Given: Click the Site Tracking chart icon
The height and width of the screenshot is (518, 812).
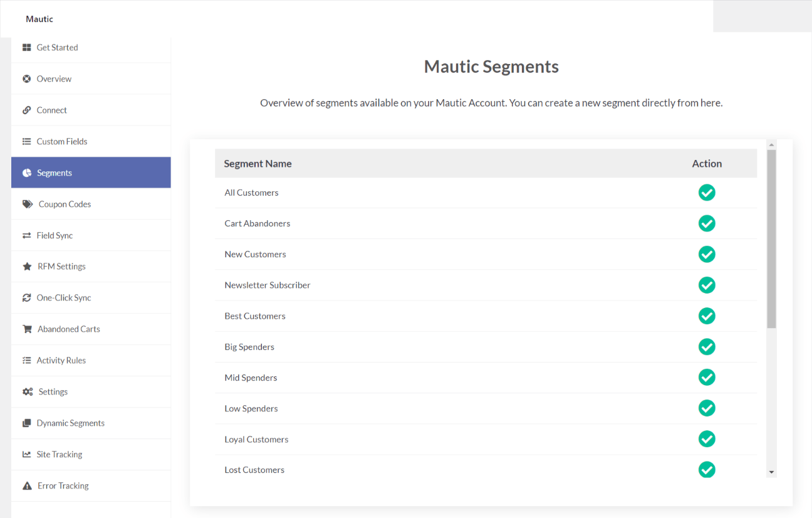Looking at the screenshot, I should click(26, 454).
